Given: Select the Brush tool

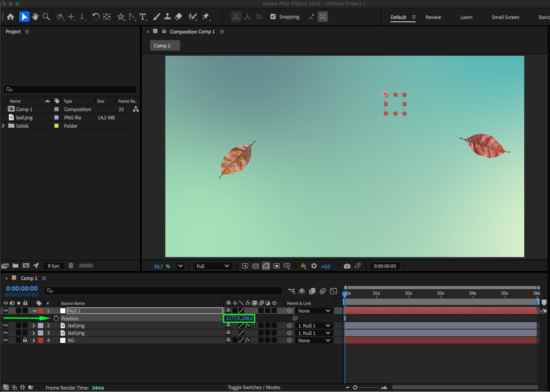Looking at the screenshot, I should [156, 17].
